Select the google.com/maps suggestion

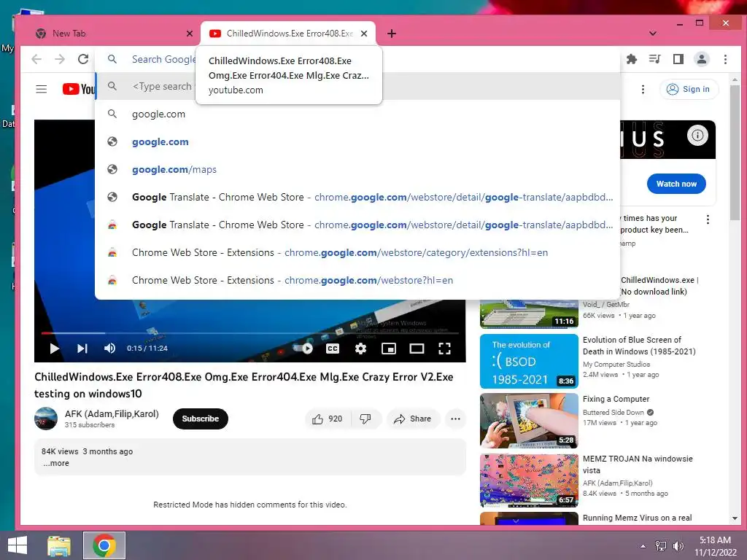click(357, 169)
